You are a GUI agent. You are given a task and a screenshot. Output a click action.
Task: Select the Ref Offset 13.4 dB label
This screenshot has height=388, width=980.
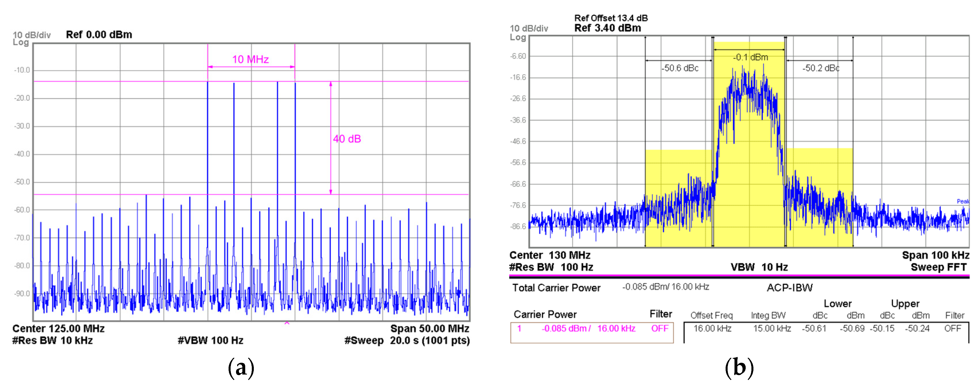click(x=611, y=18)
